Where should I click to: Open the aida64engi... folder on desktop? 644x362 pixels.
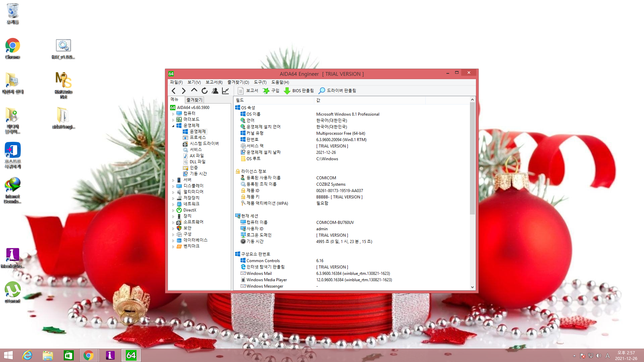tap(63, 118)
